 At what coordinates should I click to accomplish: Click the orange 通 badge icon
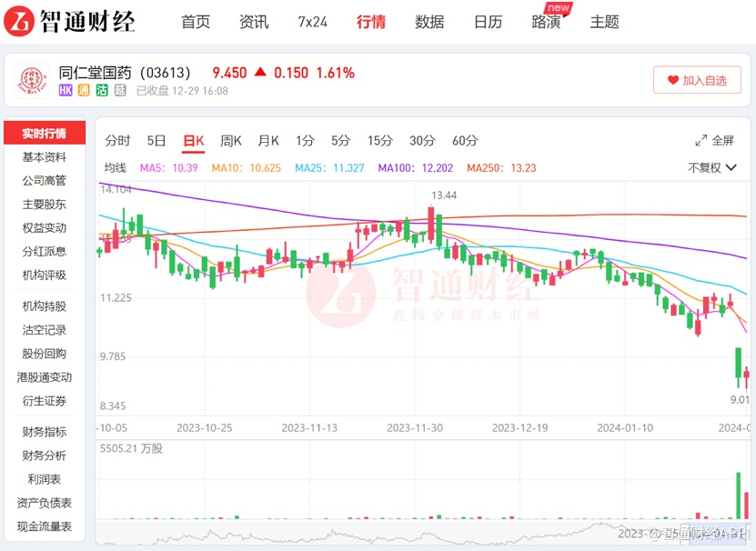[84, 90]
